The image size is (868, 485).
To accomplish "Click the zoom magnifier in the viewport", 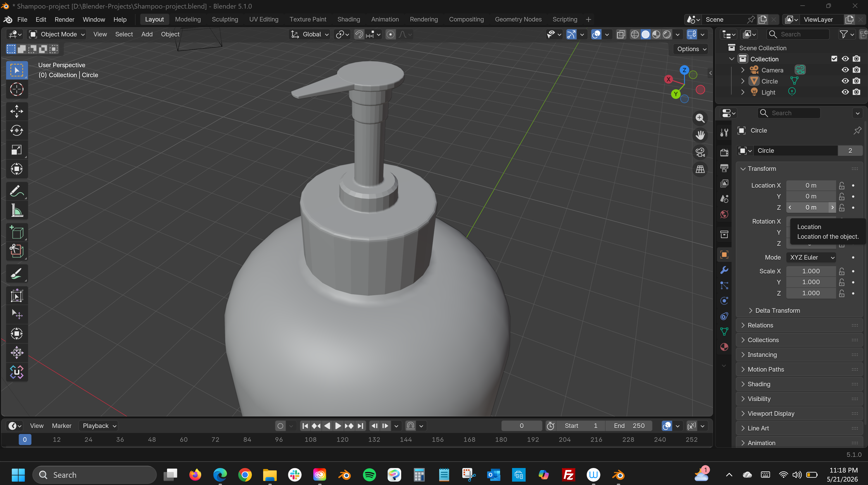I will click(x=700, y=118).
